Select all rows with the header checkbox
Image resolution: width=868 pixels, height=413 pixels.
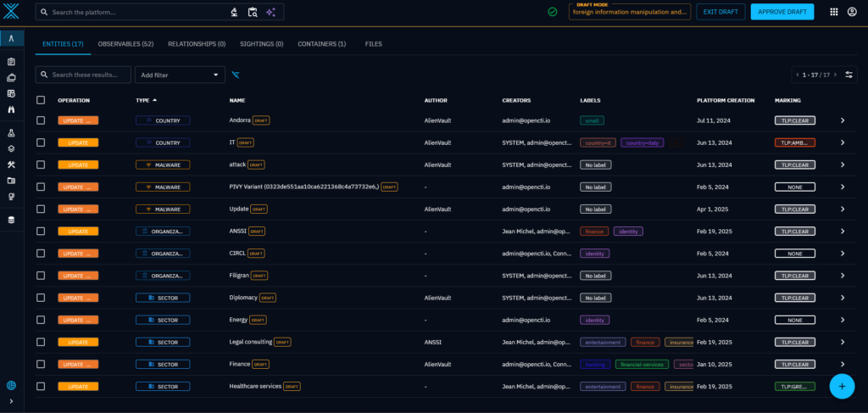(x=41, y=100)
